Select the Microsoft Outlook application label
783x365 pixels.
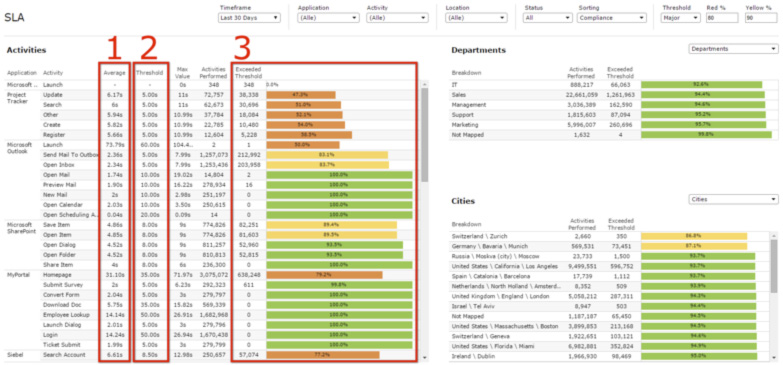(20, 148)
